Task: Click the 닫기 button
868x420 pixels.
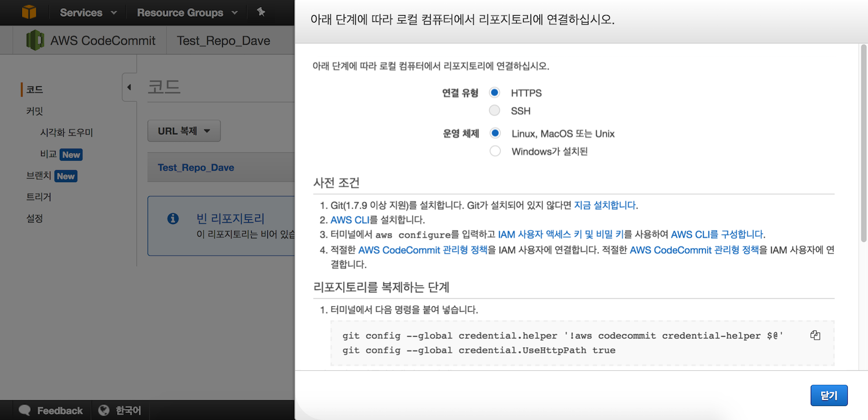Action: [829, 395]
